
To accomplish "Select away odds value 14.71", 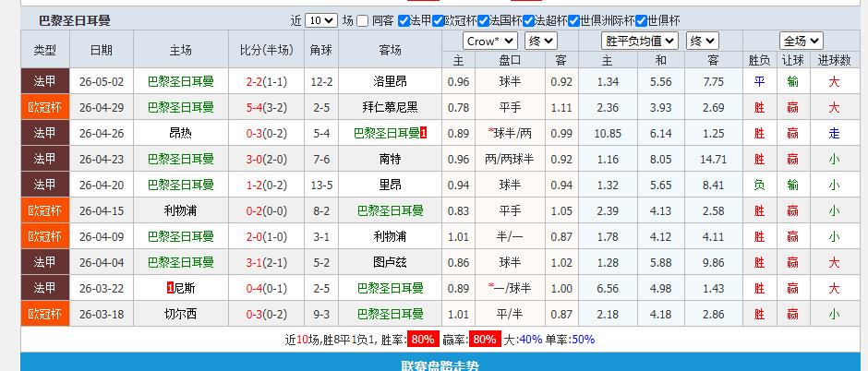I will click(713, 160).
